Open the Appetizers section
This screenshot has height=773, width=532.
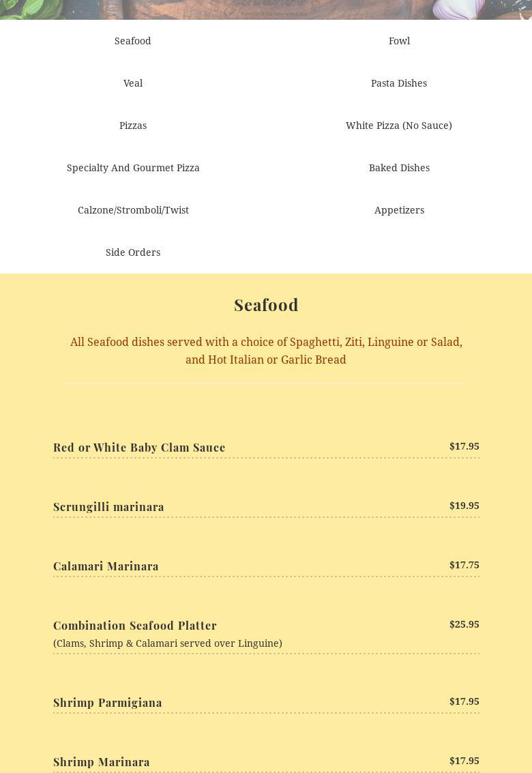399,210
